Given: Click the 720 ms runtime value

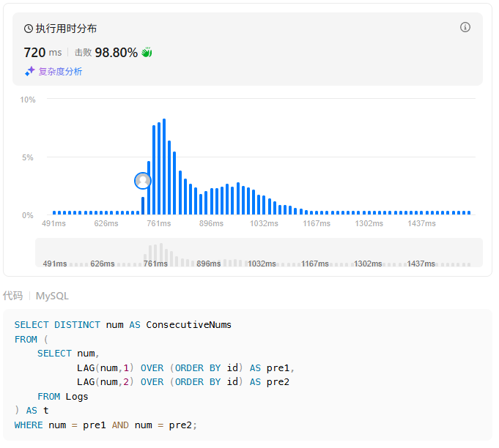Looking at the screenshot, I should pyautogui.click(x=42, y=52).
